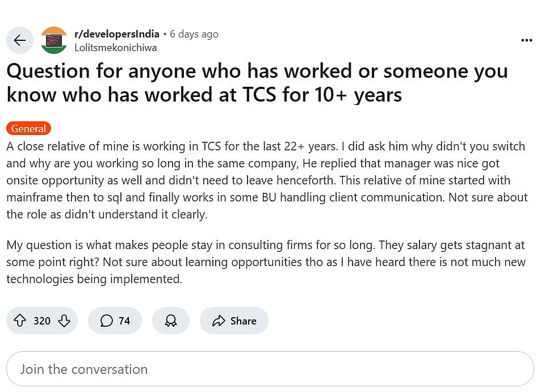Focus the 'Join the conversation' comment box
537x392 pixels.
(268, 369)
